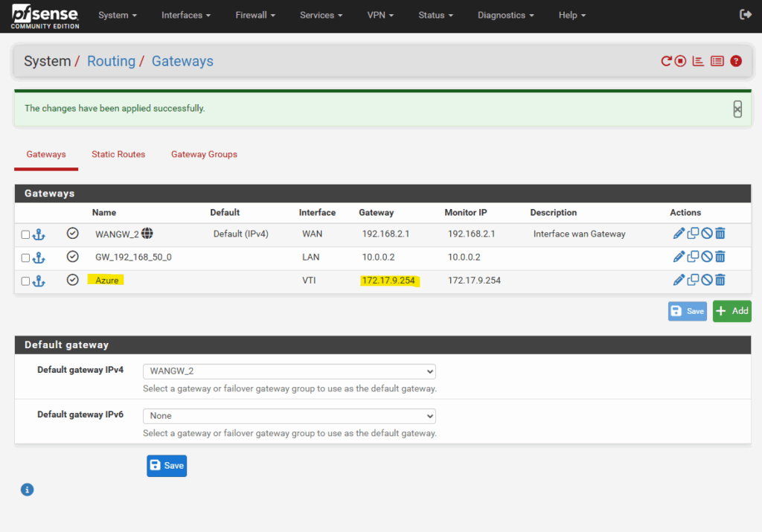Open the Services menu

point(321,15)
